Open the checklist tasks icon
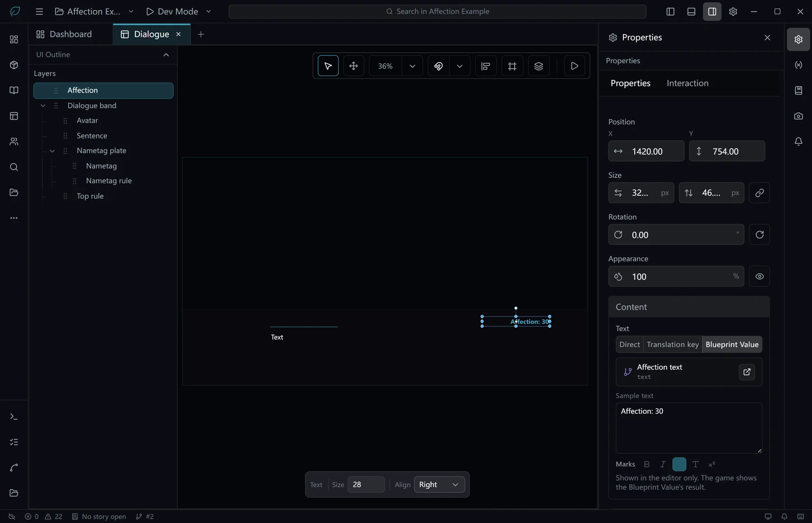The height and width of the screenshot is (523, 812). (14, 442)
